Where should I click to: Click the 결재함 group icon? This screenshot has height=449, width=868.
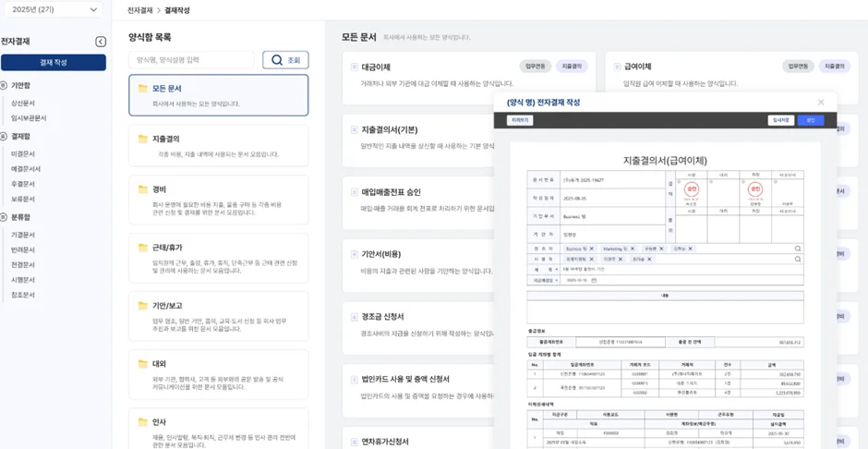4,136
